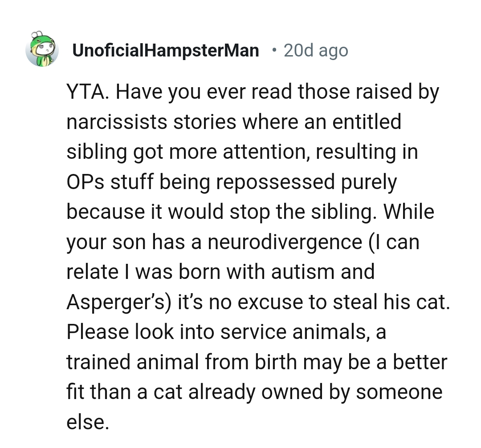Click the word "narcissists" in the comment
This screenshot has width=481, height=448.
116,122
